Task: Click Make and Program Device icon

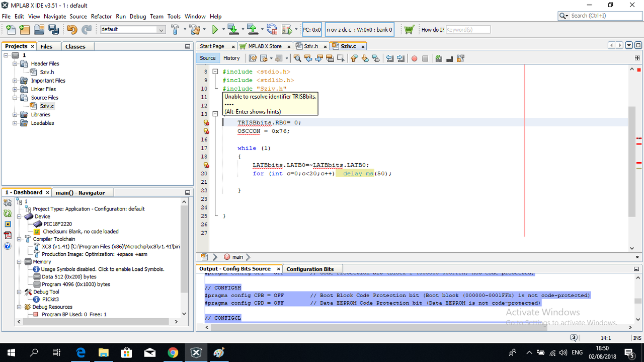Action: (x=232, y=30)
